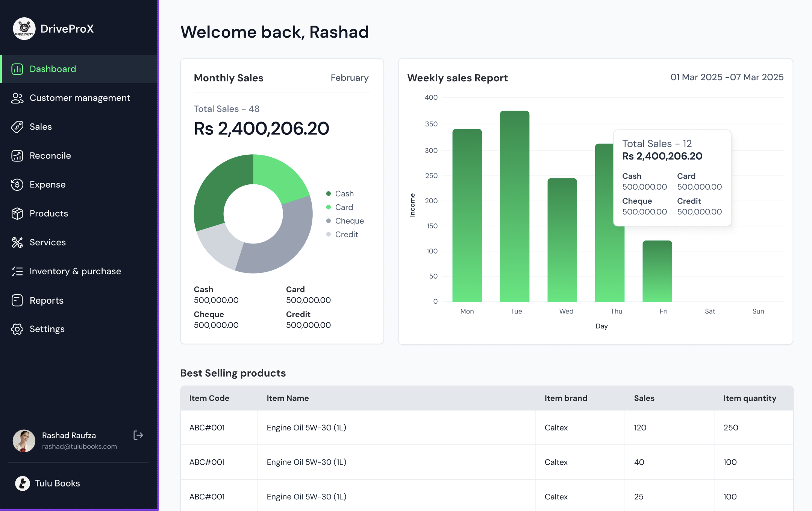
Task: Open the Dashboard icon in sidebar
Action: [17, 69]
